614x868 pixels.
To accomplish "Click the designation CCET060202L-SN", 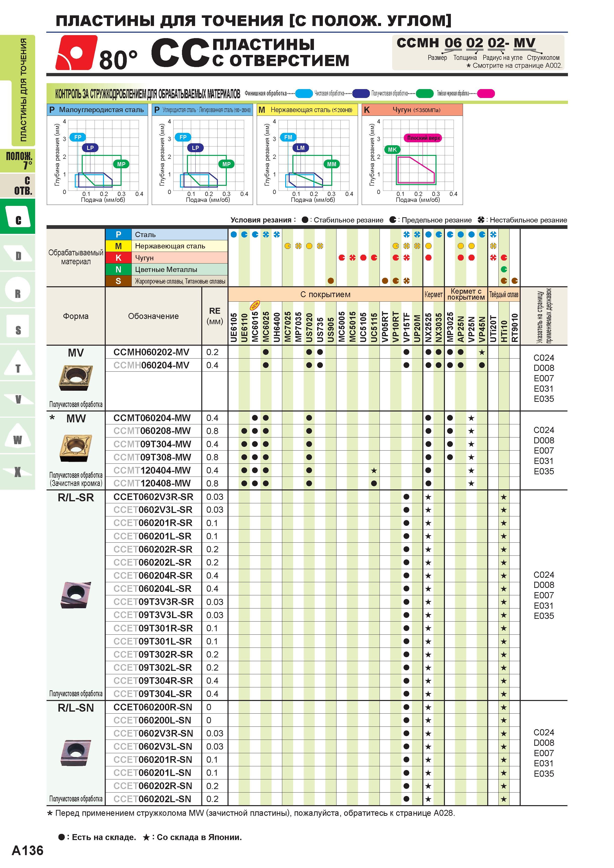I will coord(153,799).
